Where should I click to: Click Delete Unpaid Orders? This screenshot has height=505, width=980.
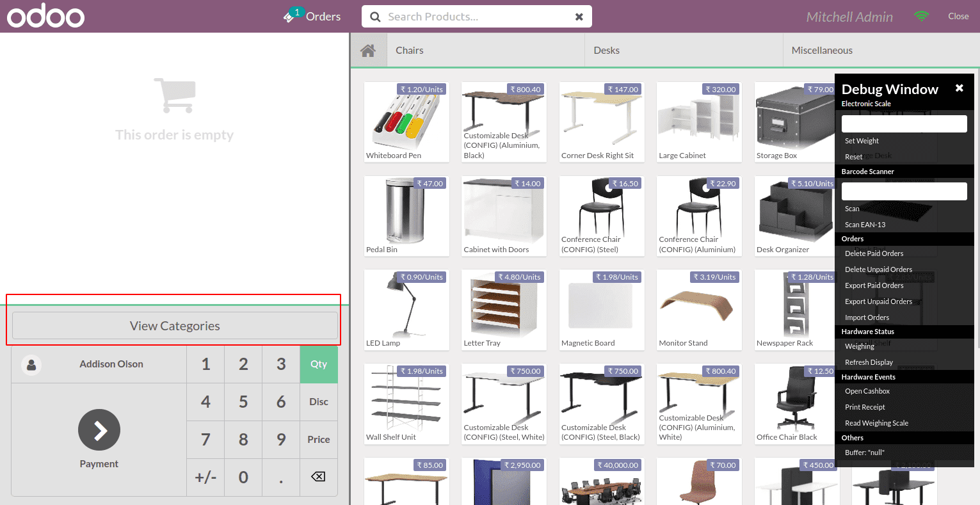pos(878,269)
